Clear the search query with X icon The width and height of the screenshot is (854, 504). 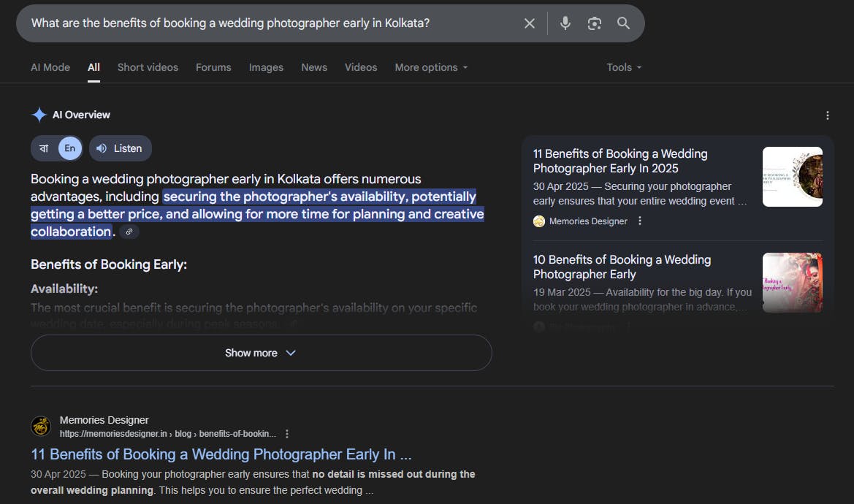click(x=530, y=23)
